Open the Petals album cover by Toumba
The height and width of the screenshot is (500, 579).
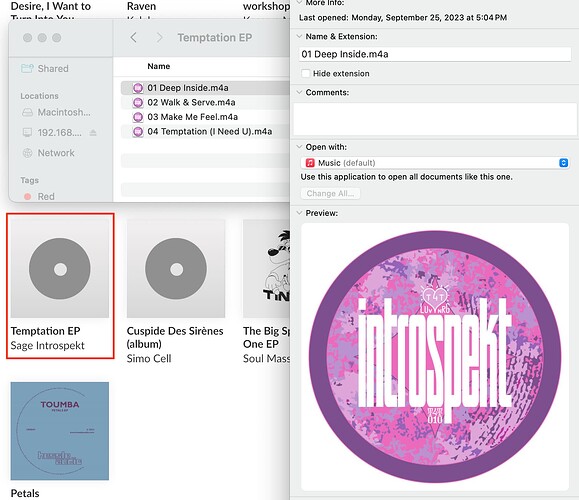(60, 431)
